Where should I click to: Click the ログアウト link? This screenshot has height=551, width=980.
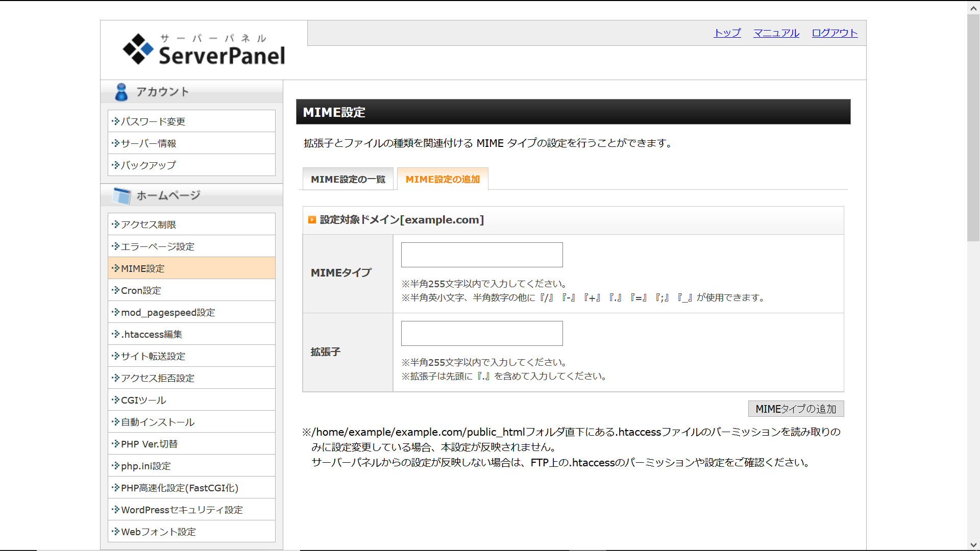835,33
